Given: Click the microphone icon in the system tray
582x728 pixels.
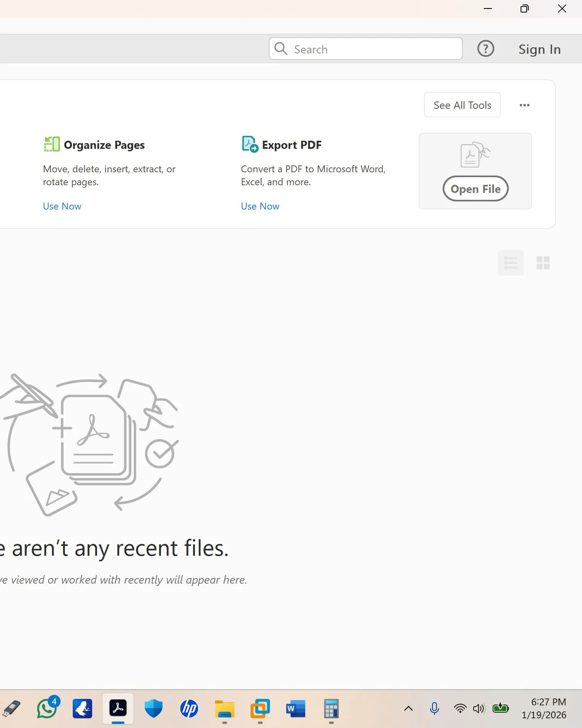Looking at the screenshot, I should point(434,708).
